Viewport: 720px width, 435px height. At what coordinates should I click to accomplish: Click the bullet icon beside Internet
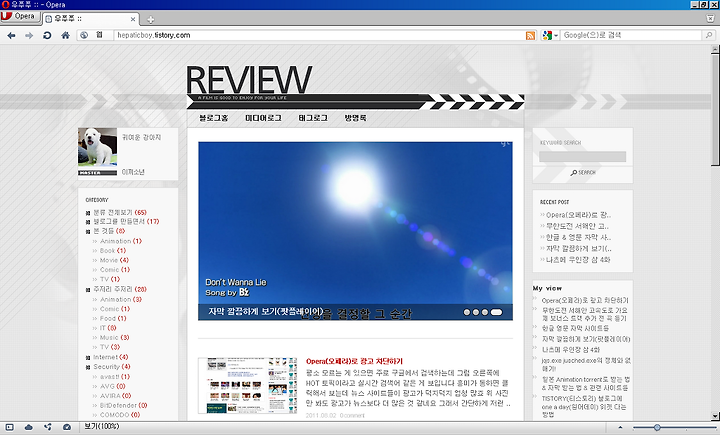[x=88, y=357]
